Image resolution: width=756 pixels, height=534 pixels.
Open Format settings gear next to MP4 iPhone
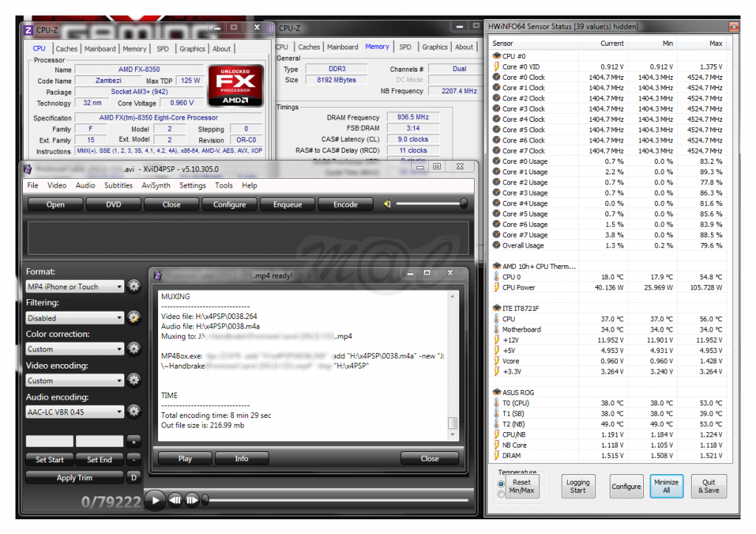[134, 287]
